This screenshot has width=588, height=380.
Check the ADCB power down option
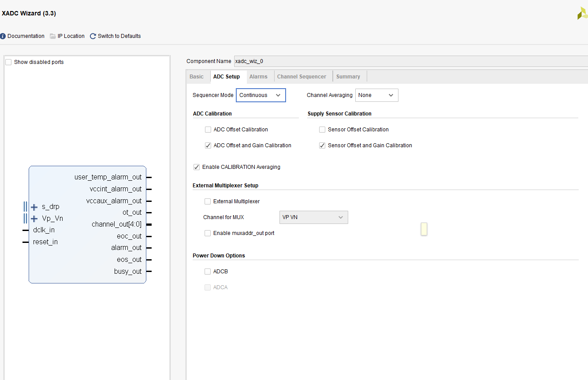coord(208,272)
